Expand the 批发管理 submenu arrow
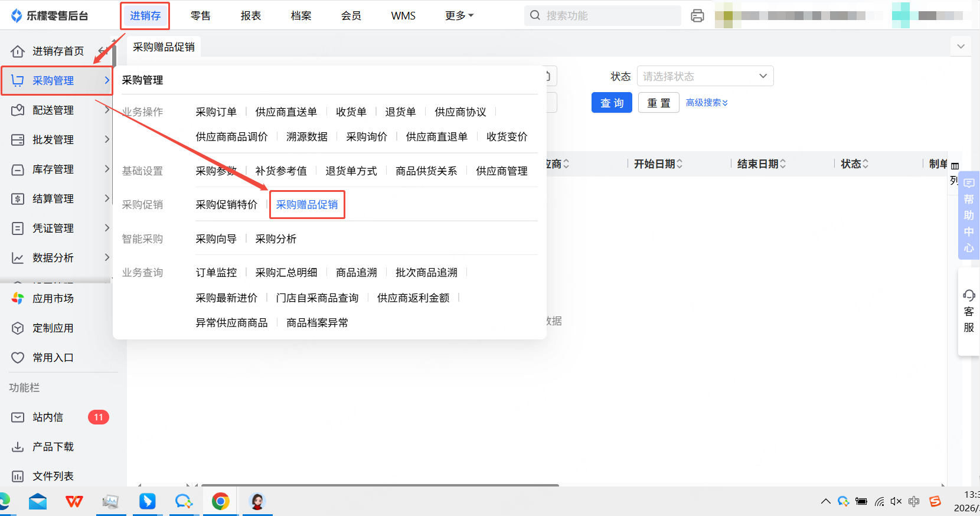 [107, 139]
